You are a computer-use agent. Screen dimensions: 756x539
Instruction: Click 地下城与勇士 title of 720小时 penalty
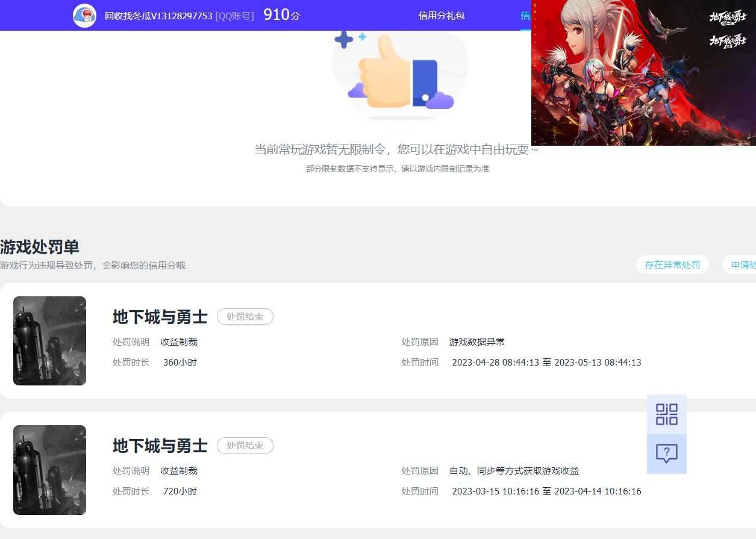(x=160, y=446)
